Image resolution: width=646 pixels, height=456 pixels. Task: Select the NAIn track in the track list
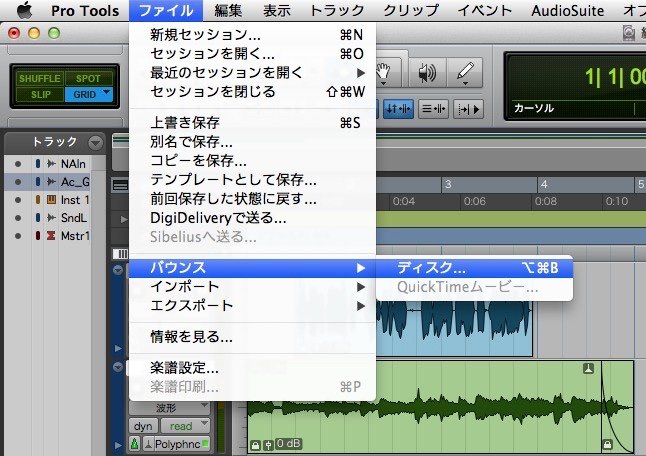(x=73, y=164)
